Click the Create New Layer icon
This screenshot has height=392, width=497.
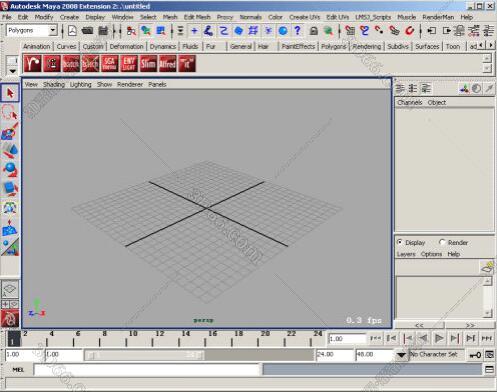point(487,267)
